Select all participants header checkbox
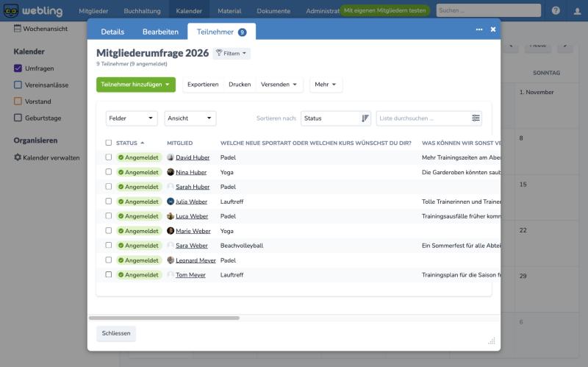 pos(108,143)
